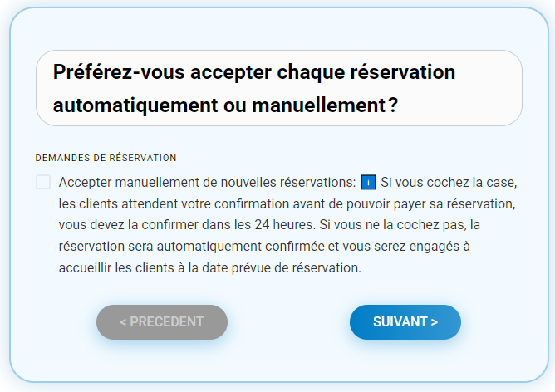Click the question mark ending the heading

[x=393, y=105]
